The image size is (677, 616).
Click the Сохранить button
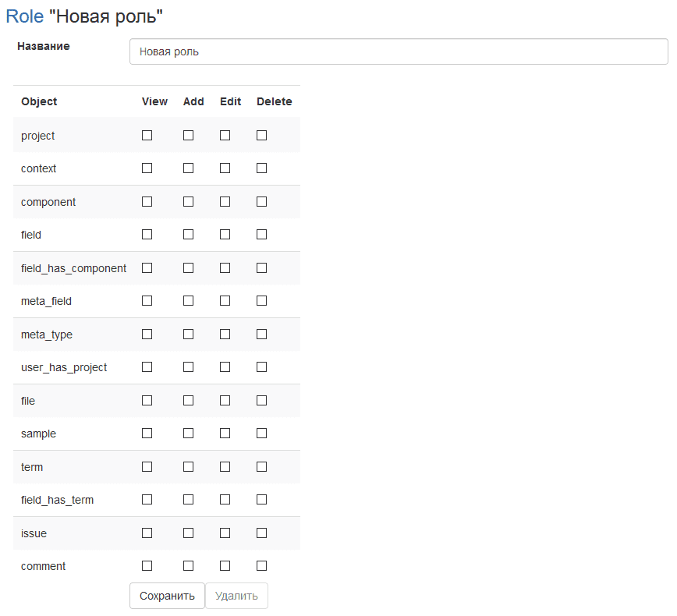(x=167, y=596)
